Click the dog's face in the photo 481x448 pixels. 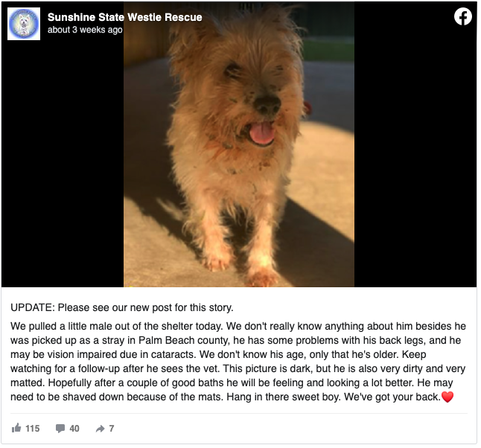click(x=249, y=95)
